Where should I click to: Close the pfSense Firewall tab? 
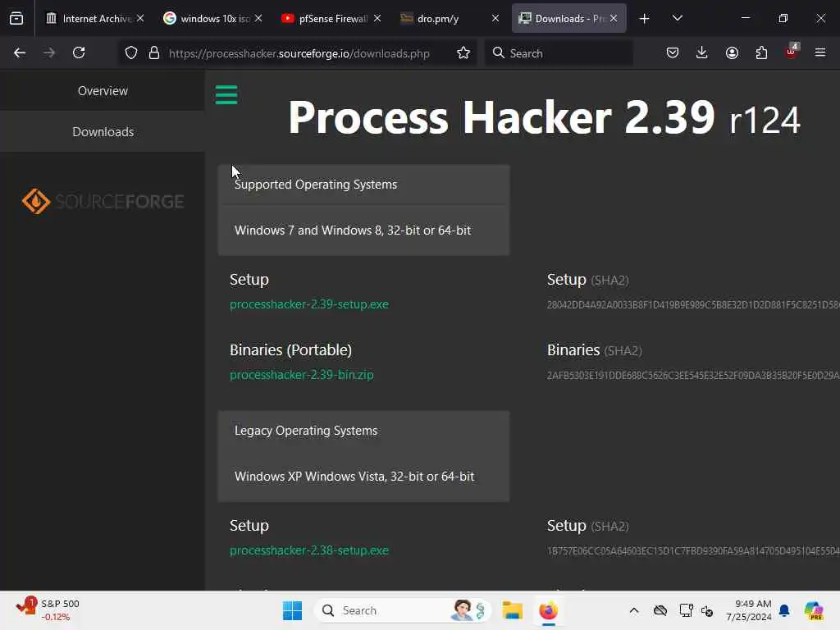click(377, 18)
